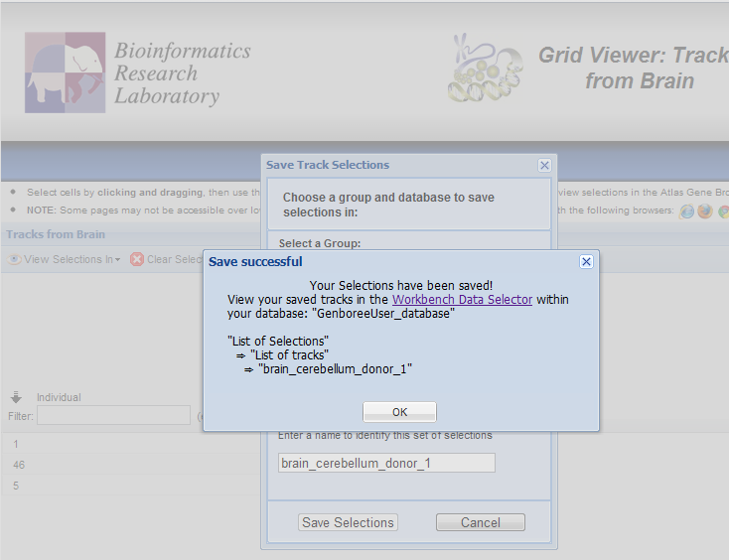Click the Bioinformatics Research Laboratory title text
The width and height of the screenshot is (729, 560).
pos(182,73)
